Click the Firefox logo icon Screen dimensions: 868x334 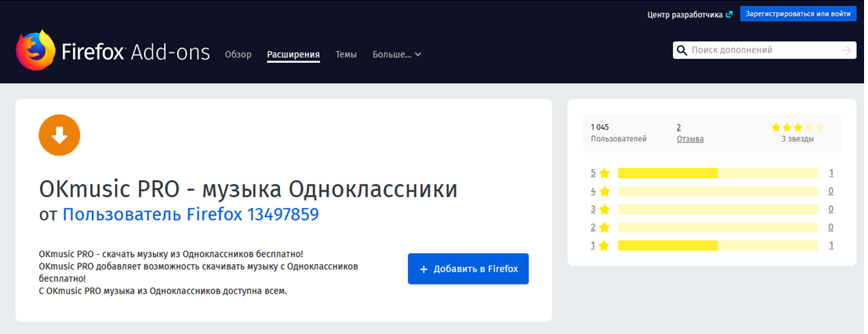[x=35, y=50]
